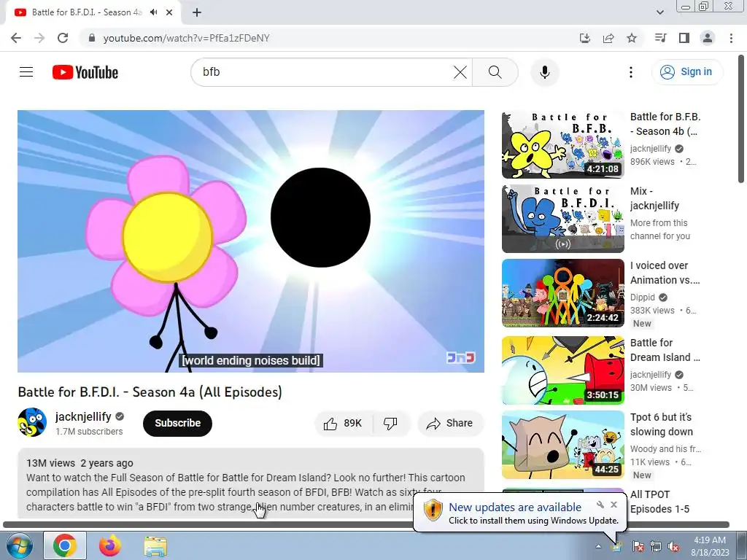
Task: Dismiss the New updates available balloon
Action: click(x=614, y=505)
